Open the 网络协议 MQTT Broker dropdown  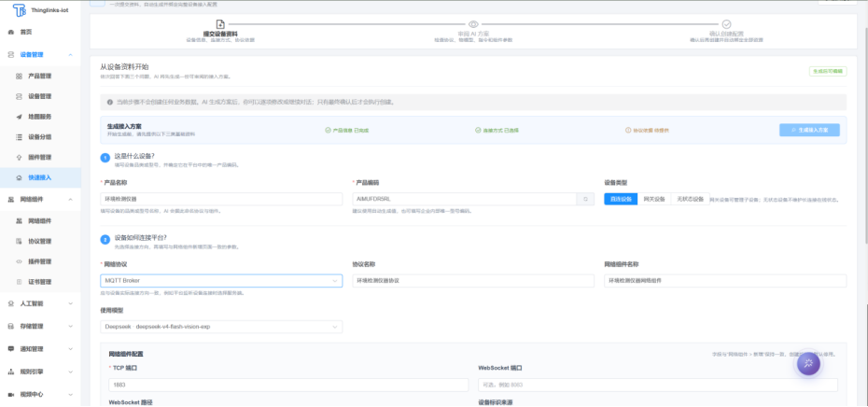click(x=221, y=281)
